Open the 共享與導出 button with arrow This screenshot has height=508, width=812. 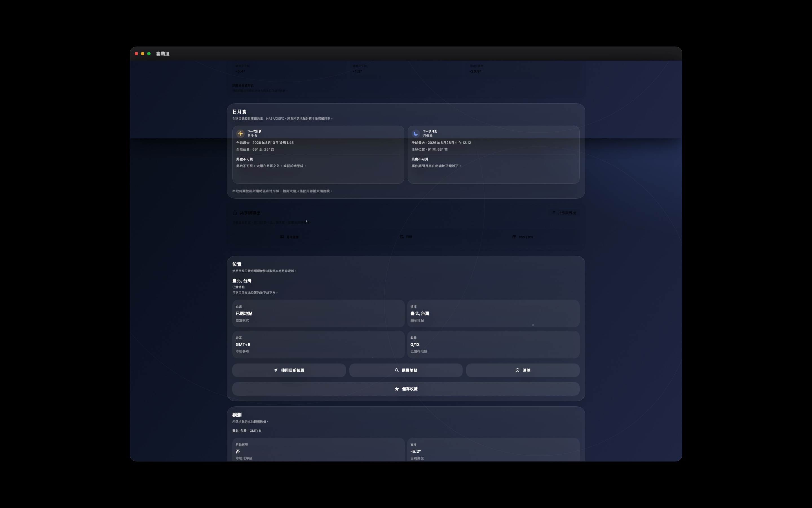click(x=564, y=213)
